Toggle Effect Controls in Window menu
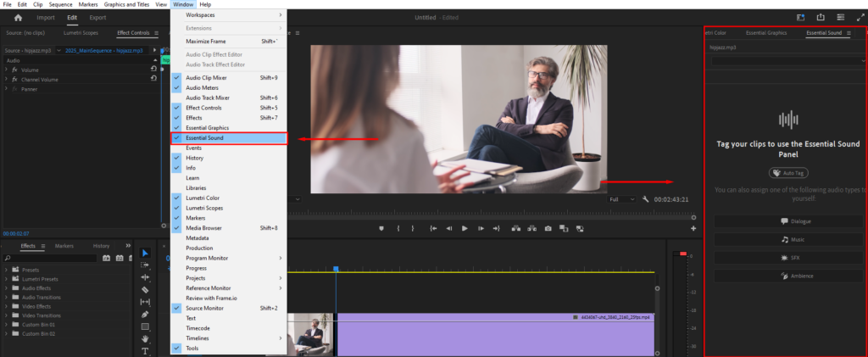The image size is (868, 357). [229, 108]
